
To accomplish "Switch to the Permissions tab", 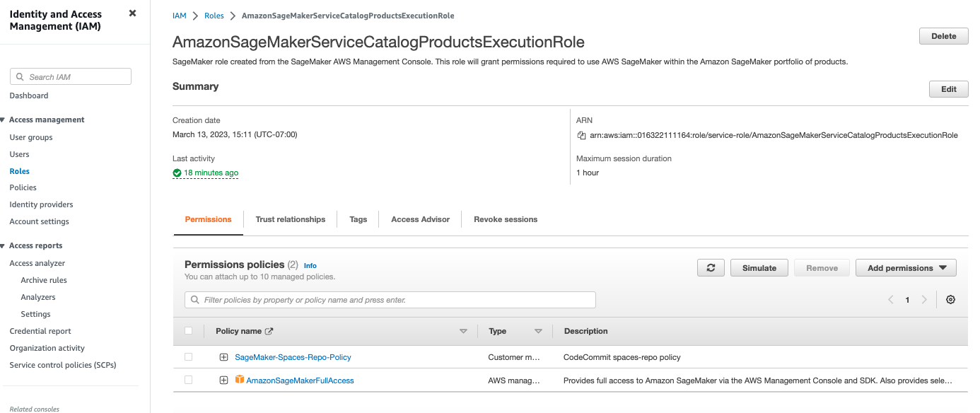I will 208,219.
